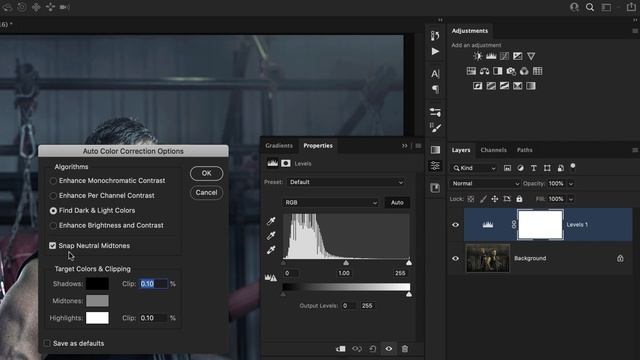
Task: Open the search icon in top bar
Action: pyautogui.click(x=590, y=7)
